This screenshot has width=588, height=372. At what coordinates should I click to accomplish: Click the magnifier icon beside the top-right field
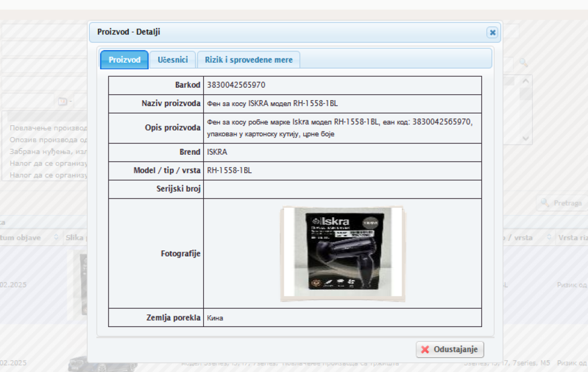click(x=523, y=63)
